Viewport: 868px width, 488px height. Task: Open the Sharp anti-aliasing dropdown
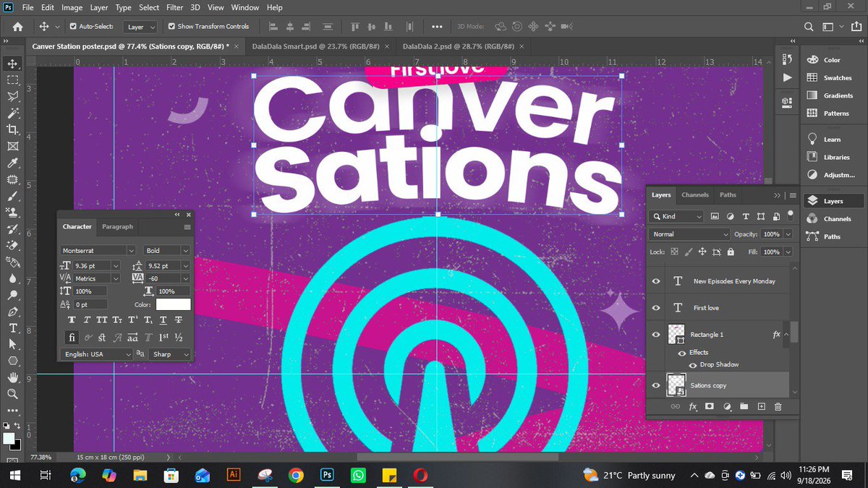coord(171,354)
